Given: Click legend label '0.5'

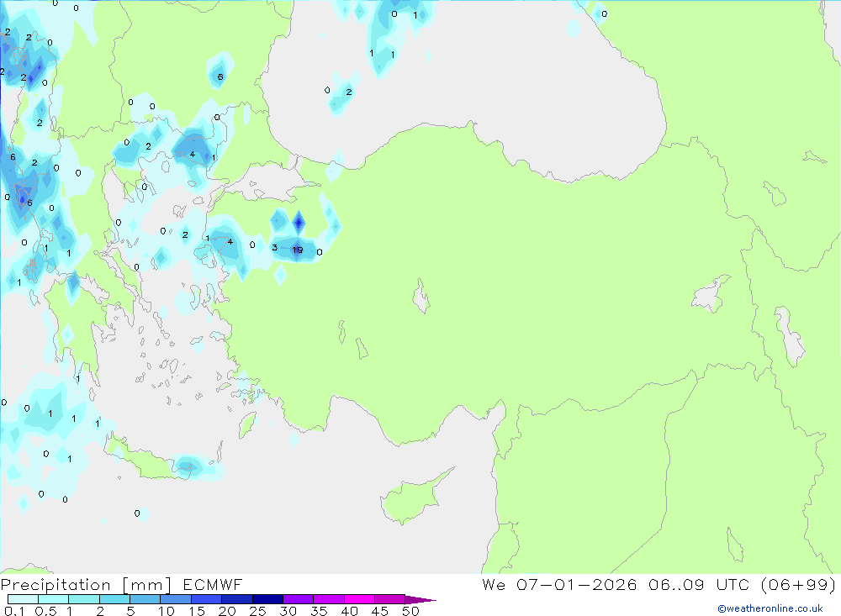Looking at the screenshot, I should tap(45, 611).
